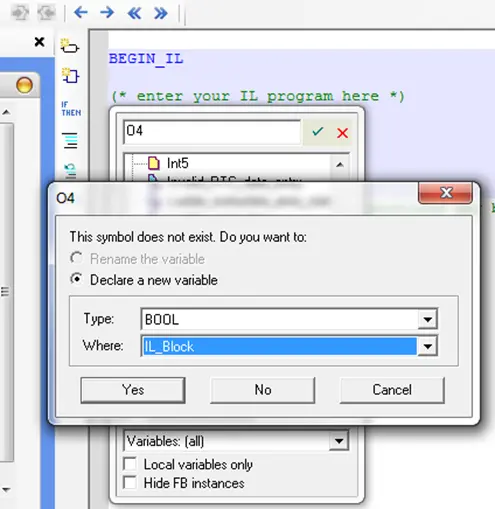
Task: Click the insert block icon in side toolbar
Action: tap(70, 76)
